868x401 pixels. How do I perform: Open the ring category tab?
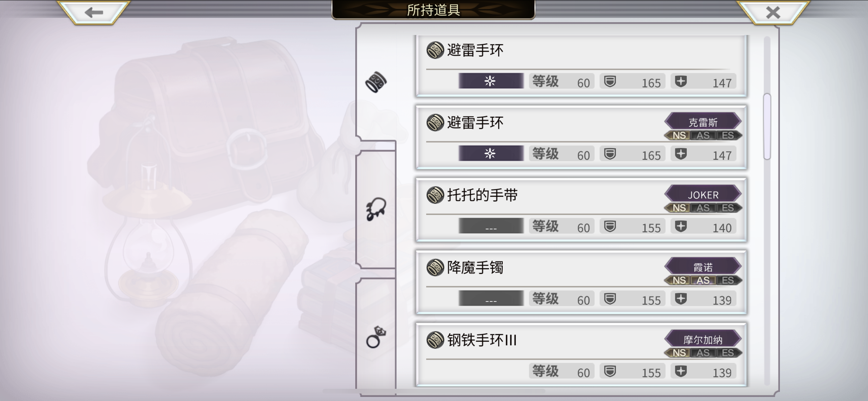pos(376,337)
